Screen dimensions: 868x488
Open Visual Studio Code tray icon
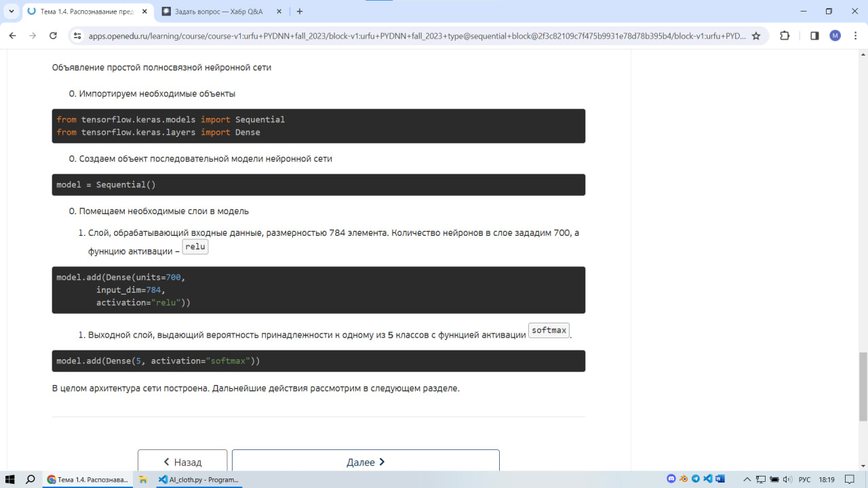[708, 479]
